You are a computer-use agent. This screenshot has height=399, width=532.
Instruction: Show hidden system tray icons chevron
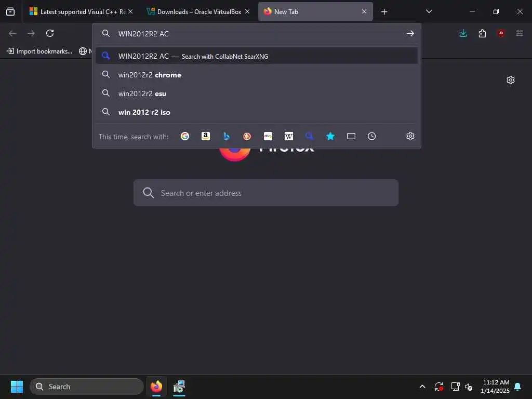click(422, 387)
